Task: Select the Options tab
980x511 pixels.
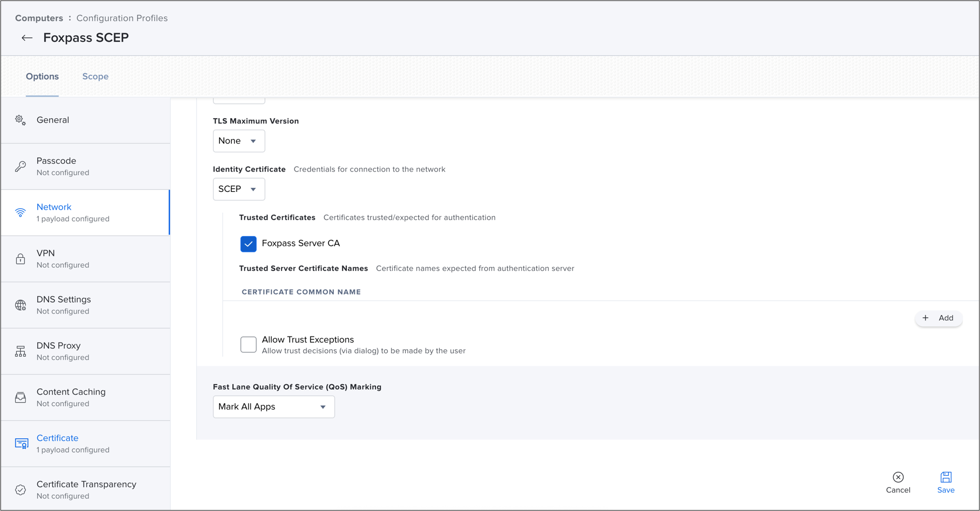Action: (x=42, y=76)
